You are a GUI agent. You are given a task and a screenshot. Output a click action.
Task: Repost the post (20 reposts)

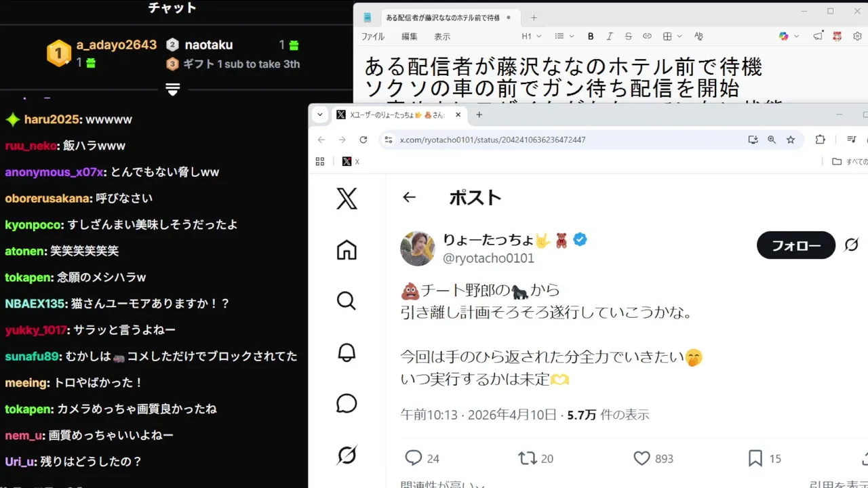pos(536,459)
